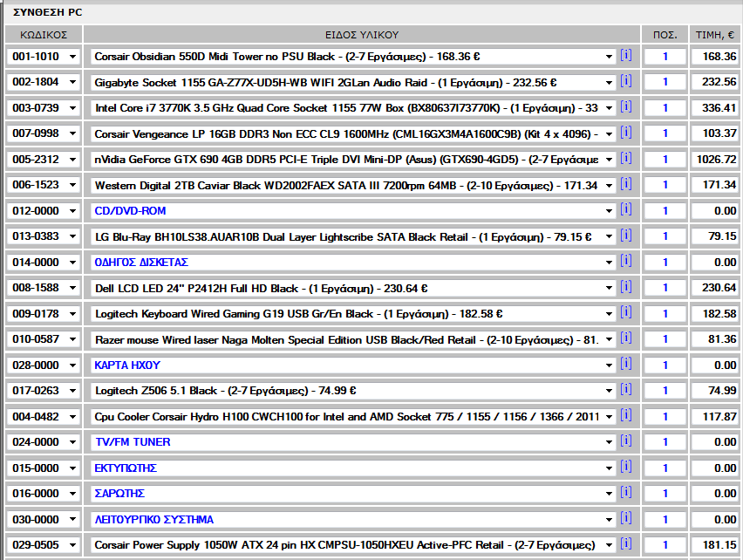Click the ΣΥΝΘΕΣΗ PC title
Viewport: 743px width, 560px height.
click(x=47, y=12)
